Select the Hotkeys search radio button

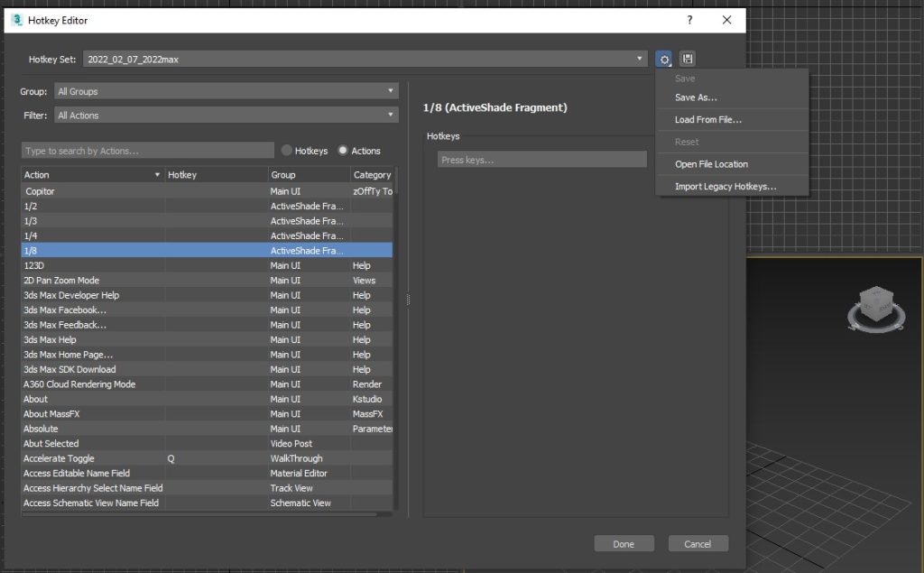point(286,151)
